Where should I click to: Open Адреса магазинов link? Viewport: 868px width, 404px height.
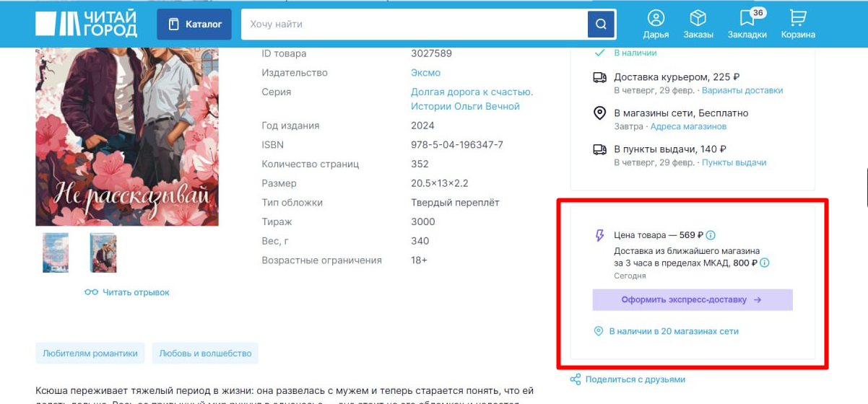[688, 127]
